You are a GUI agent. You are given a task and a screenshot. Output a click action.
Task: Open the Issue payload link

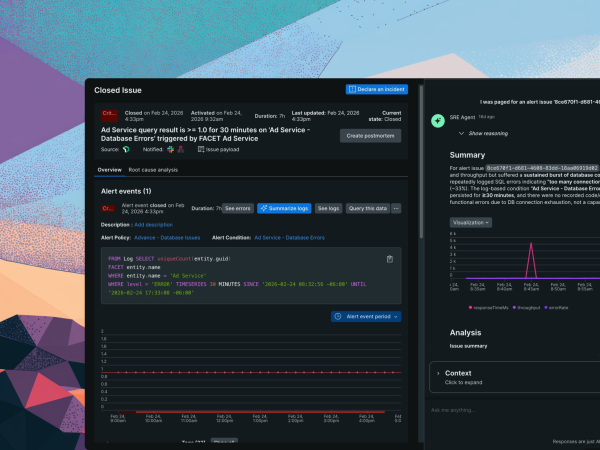218,150
